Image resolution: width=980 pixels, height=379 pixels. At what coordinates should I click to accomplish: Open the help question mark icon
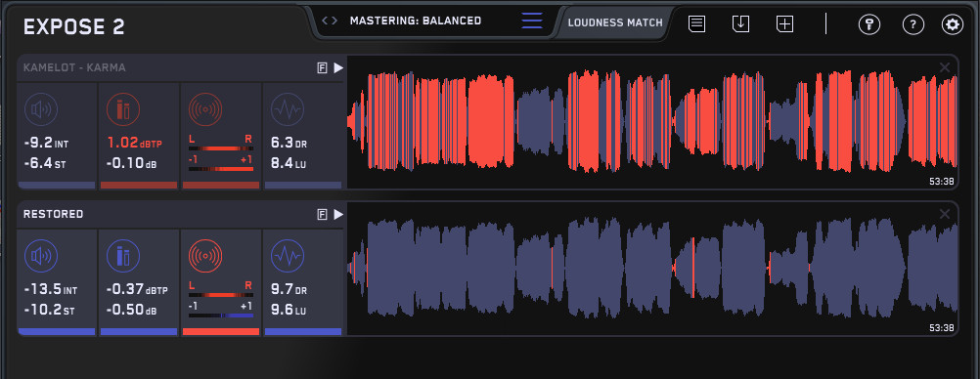tap(913, 25)
